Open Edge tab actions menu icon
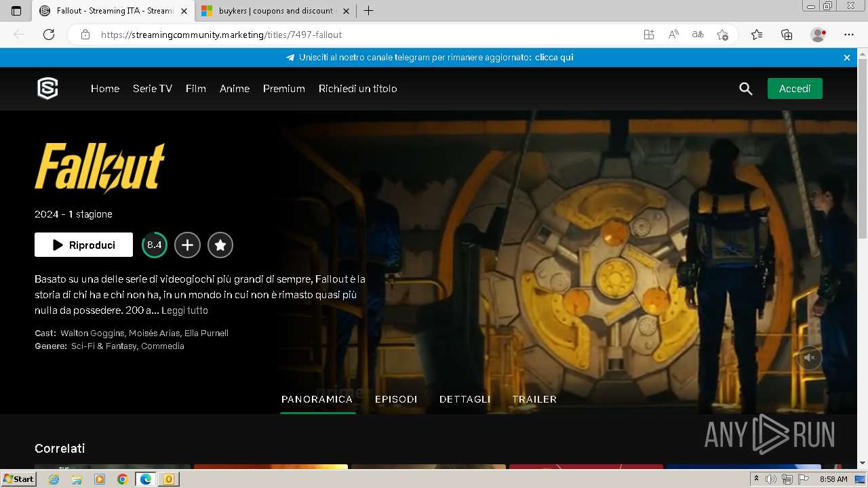Screen dimensions: 868x488 (16, 11)
